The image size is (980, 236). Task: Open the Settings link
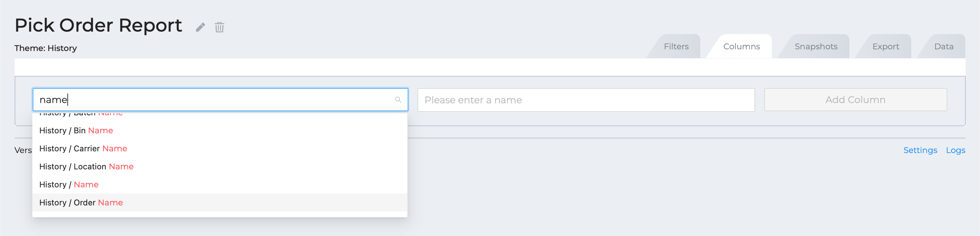coord(920,150)
